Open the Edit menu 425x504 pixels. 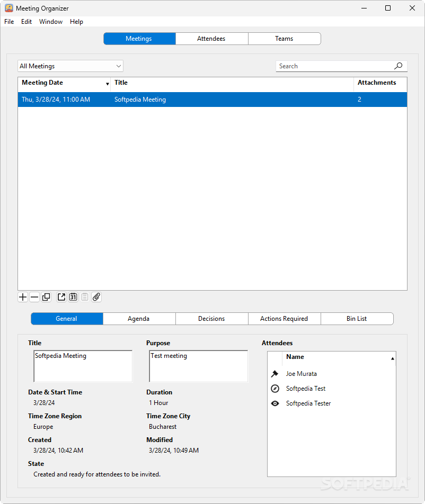[x=26, y=22]
